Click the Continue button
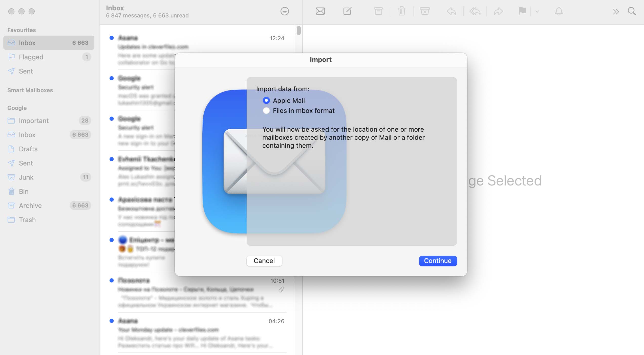The image size is (644, 355). [438, 261]
